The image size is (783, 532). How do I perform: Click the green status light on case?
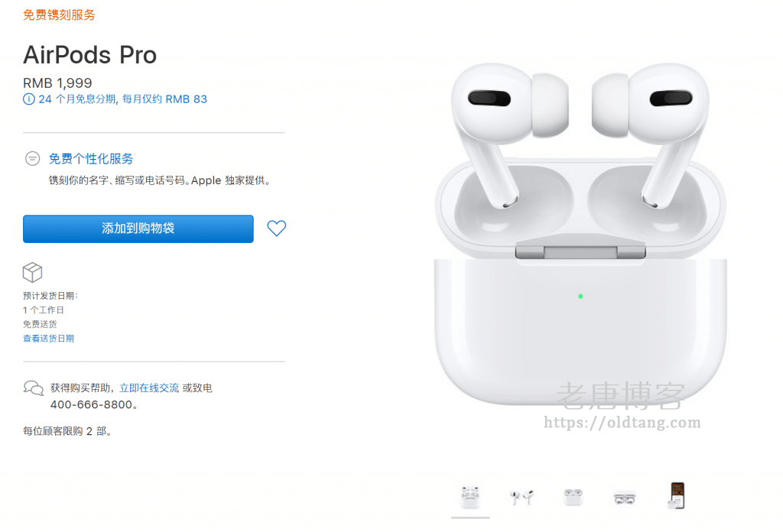click(x=580, y=297)
